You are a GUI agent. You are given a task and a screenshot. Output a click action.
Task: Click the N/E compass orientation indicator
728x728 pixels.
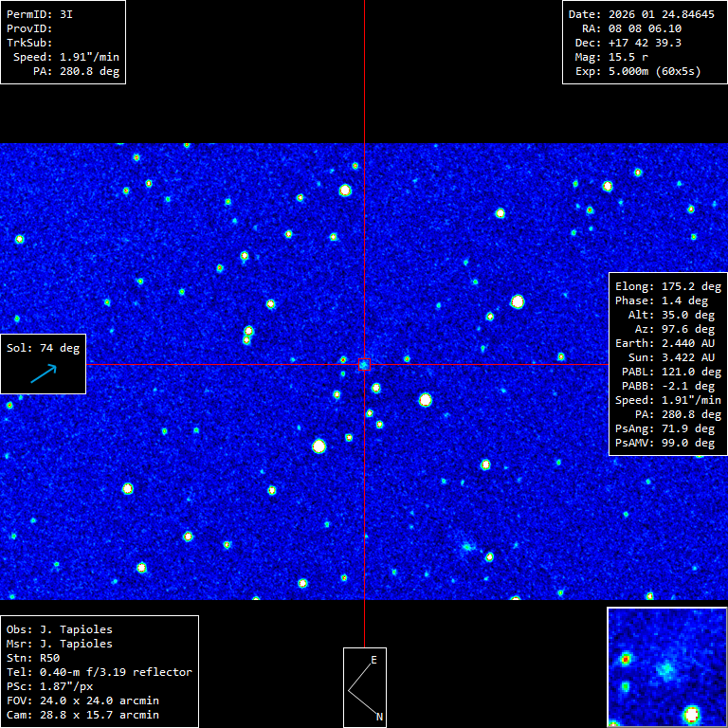coord(364,687)
